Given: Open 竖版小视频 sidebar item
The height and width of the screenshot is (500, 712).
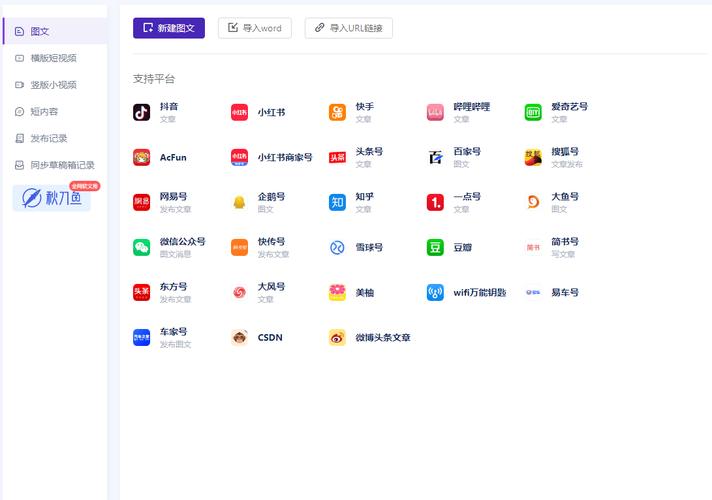Looking at the screenshot, I should (55, 85).
